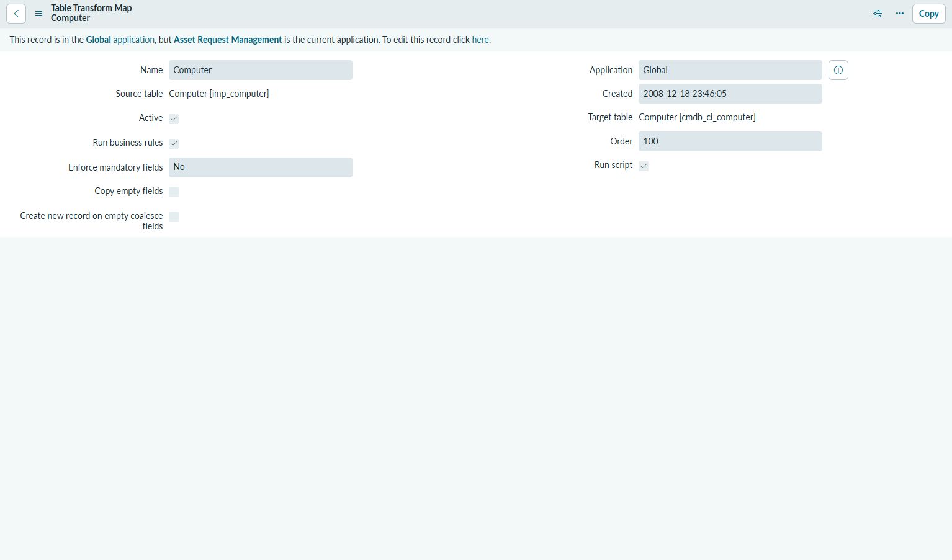The image size is (952, 560).
Task: Show Application field information icon
Action: tap(838, 70)
